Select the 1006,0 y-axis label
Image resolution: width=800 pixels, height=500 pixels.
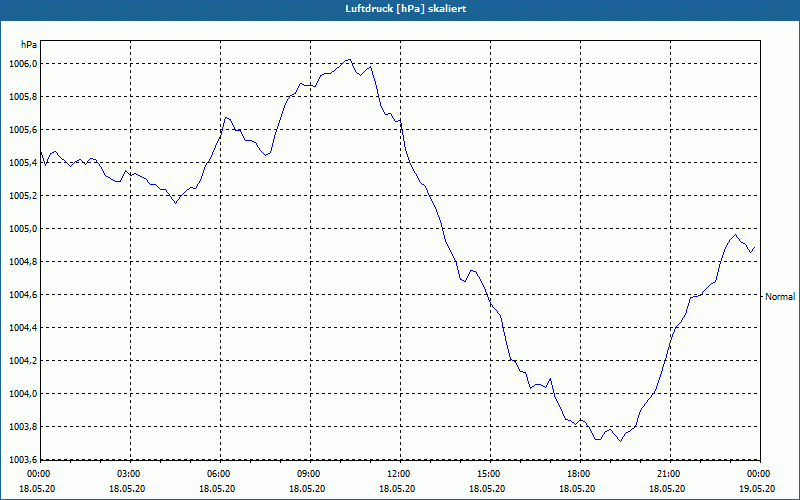[23, 64]
